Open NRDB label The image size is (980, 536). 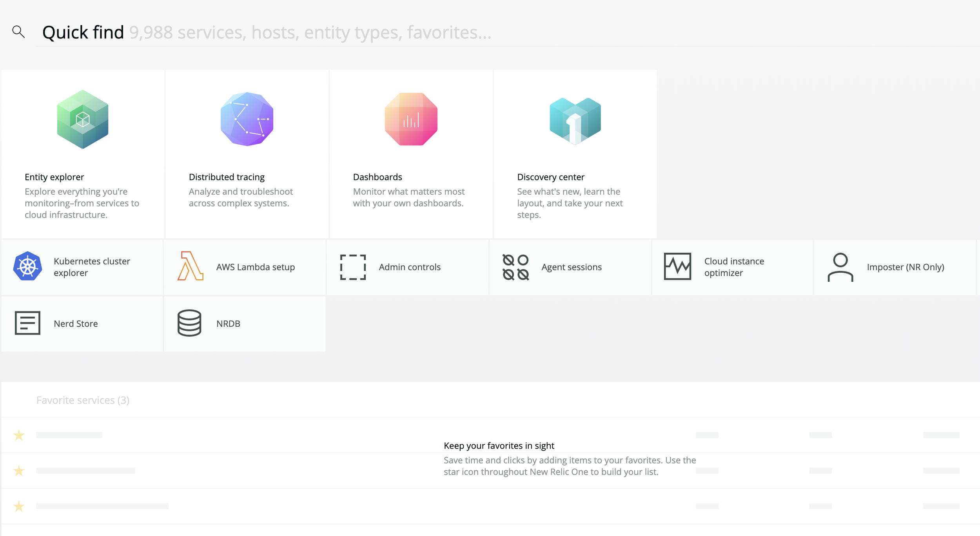point(228,324)
